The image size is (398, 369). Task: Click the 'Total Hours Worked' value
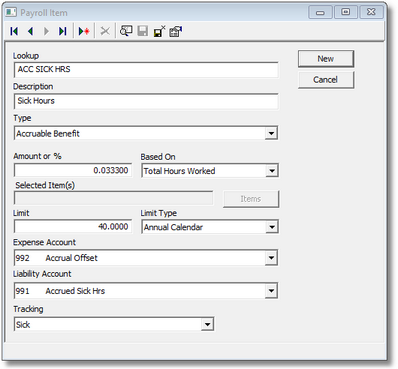[179, 171]
